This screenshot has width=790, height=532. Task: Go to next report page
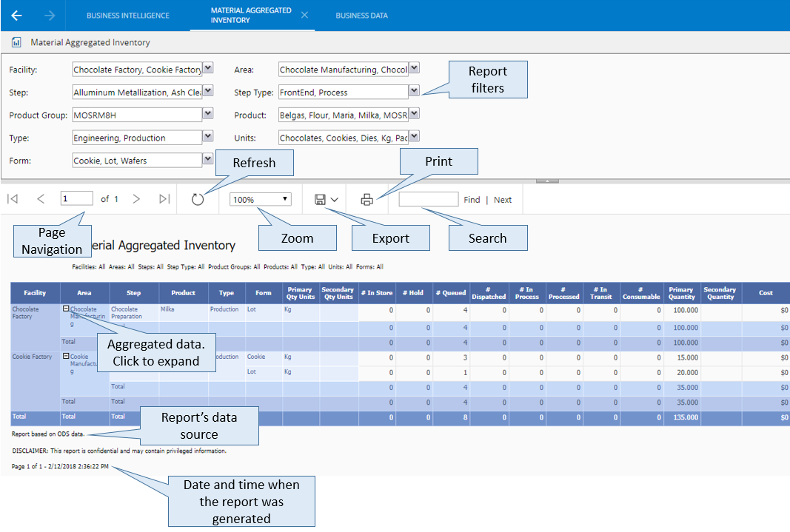[136, 199]
